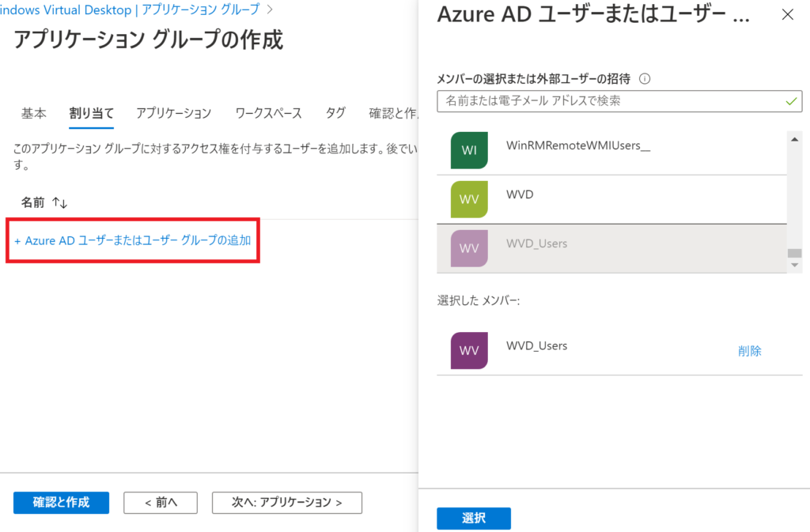
Task: Open the 基本 tab
Action: pyautogui.click(x=33, y=114)
